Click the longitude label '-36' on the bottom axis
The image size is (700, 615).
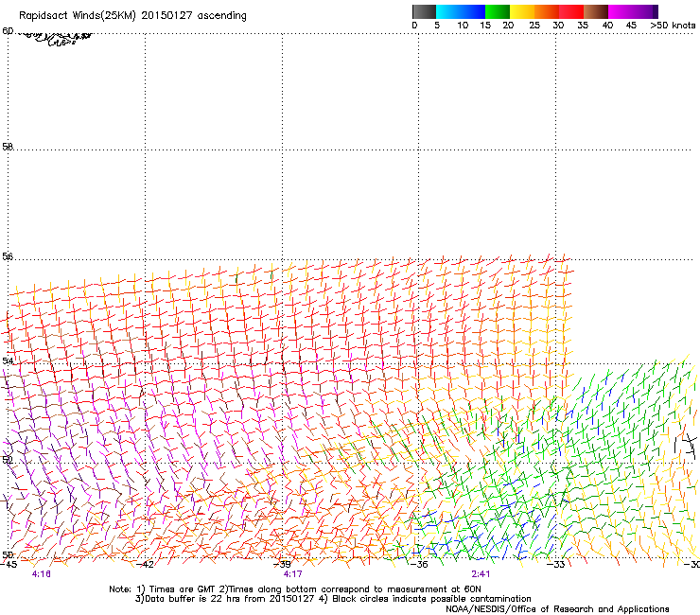[419, 564]
